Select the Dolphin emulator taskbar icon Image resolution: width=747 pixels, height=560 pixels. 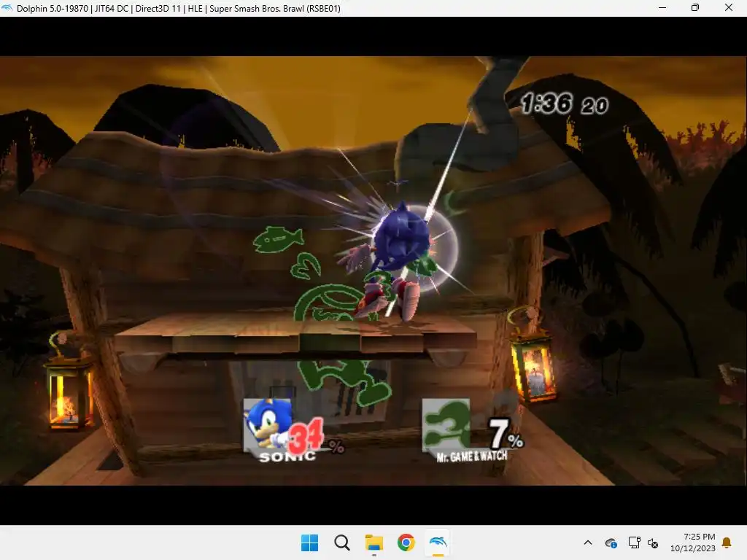click(x=438, y=542)
